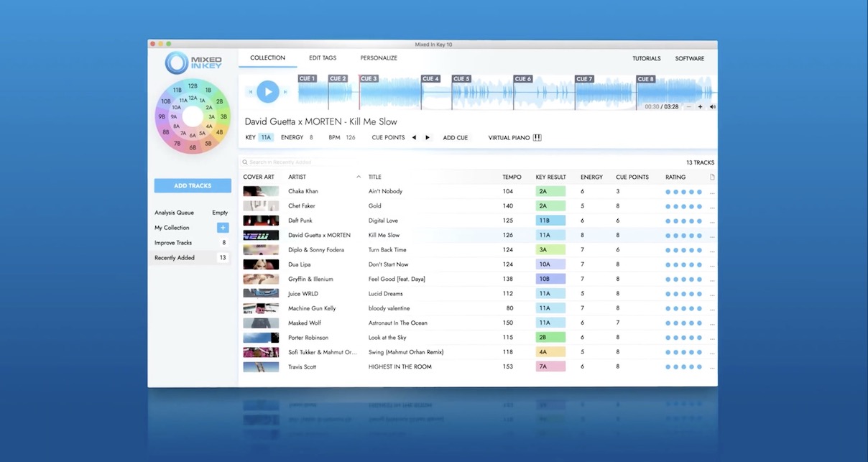The image size is (868, 462).
Task: Sort tracks by the Artist column arrow
Action: [359, 177]
